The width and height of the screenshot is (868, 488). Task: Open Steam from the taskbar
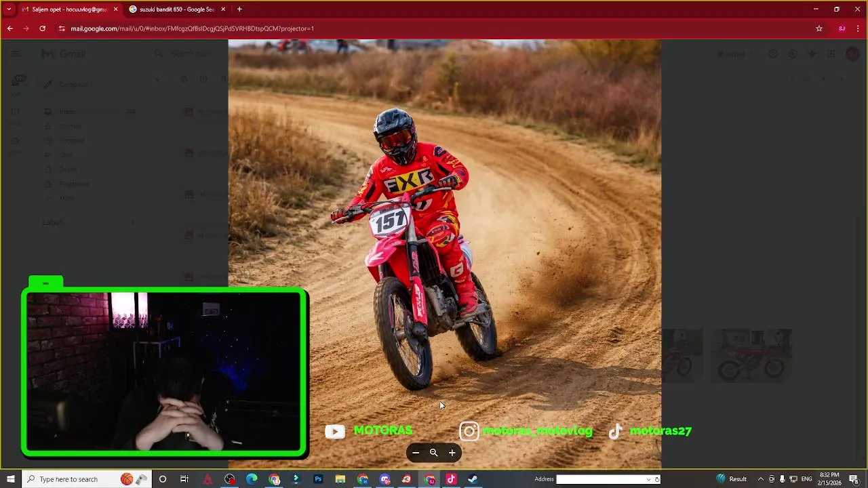473,479
